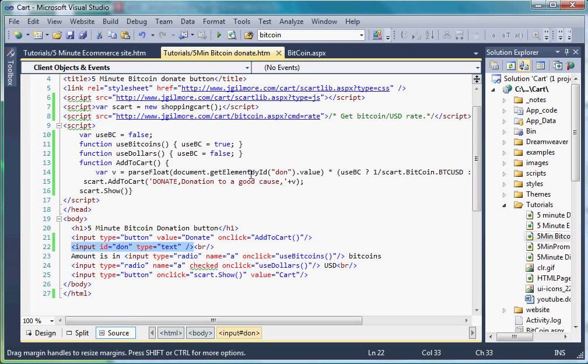Click the scartlib.aspx?type=css link on line 5

click(285, 88)
